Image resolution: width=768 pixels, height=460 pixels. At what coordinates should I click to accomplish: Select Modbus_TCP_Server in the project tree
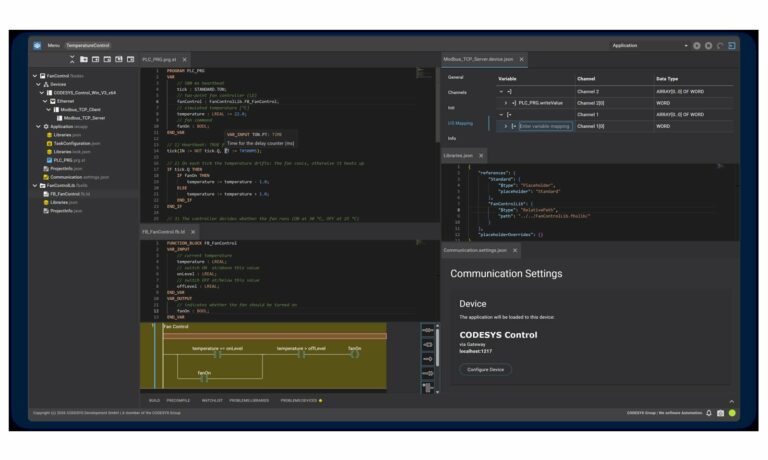coord(84,118)
